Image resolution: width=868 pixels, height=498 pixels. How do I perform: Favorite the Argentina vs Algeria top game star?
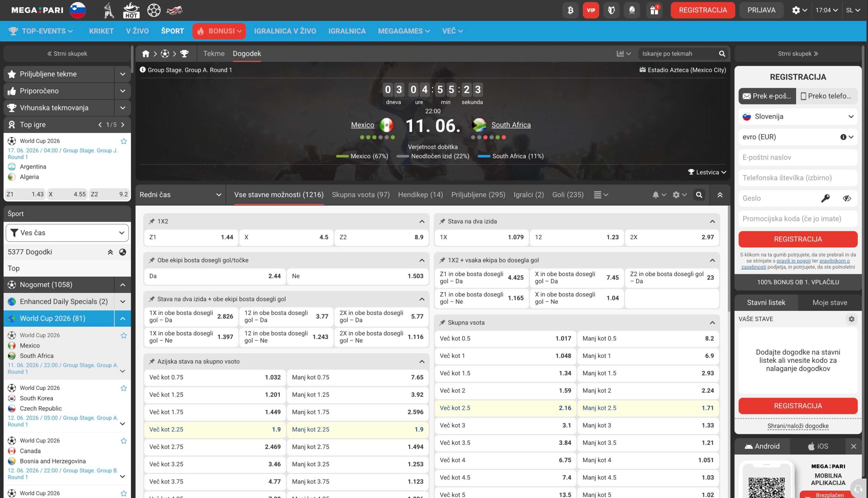pos(123,141)
